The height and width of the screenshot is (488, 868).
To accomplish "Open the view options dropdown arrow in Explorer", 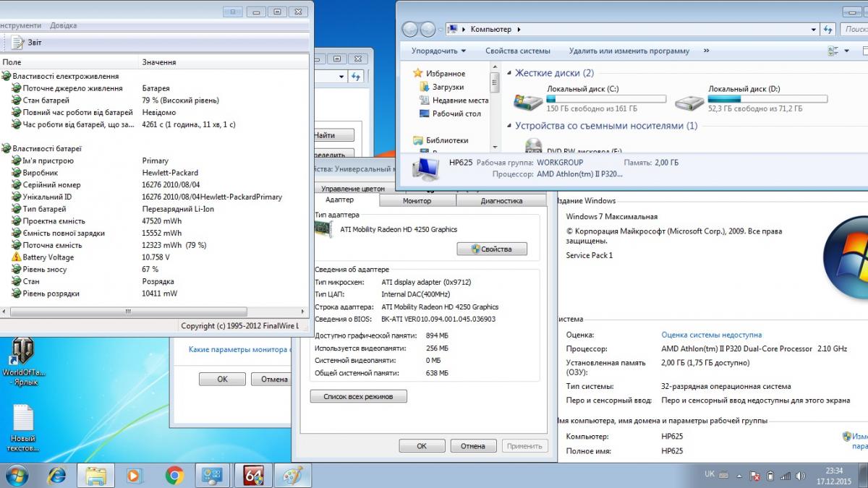I will tap(847, 51).
